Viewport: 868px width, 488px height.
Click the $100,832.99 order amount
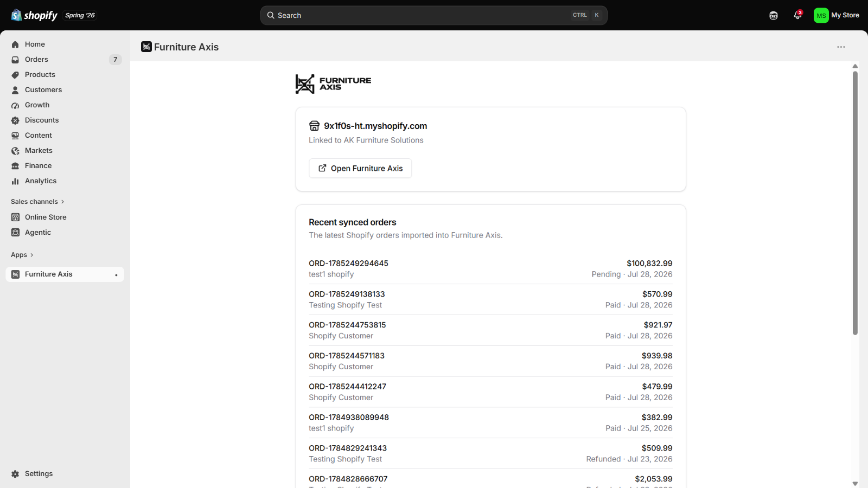[x=649, y=264]
